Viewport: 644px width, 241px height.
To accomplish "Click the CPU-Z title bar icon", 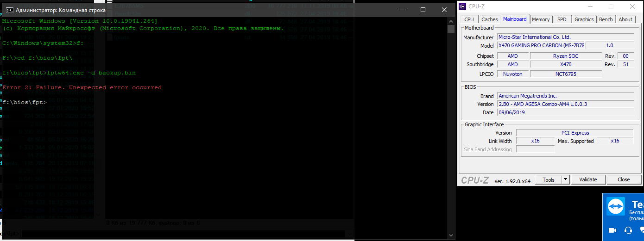I will [463, 6].
